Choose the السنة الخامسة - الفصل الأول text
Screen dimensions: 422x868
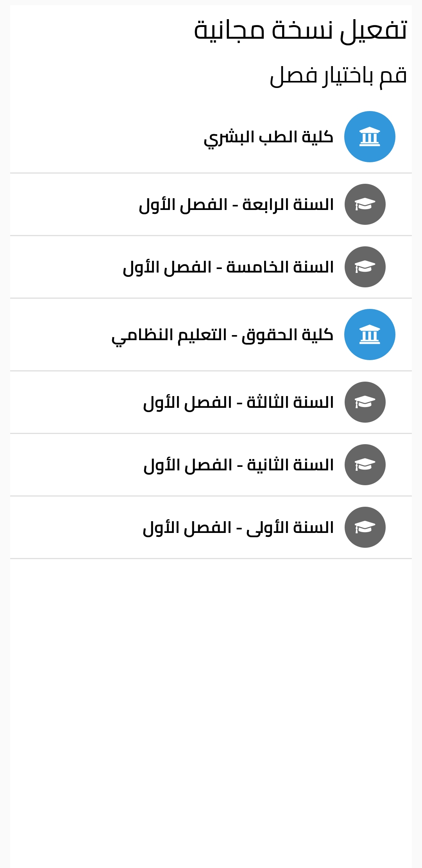coord(228,267)
